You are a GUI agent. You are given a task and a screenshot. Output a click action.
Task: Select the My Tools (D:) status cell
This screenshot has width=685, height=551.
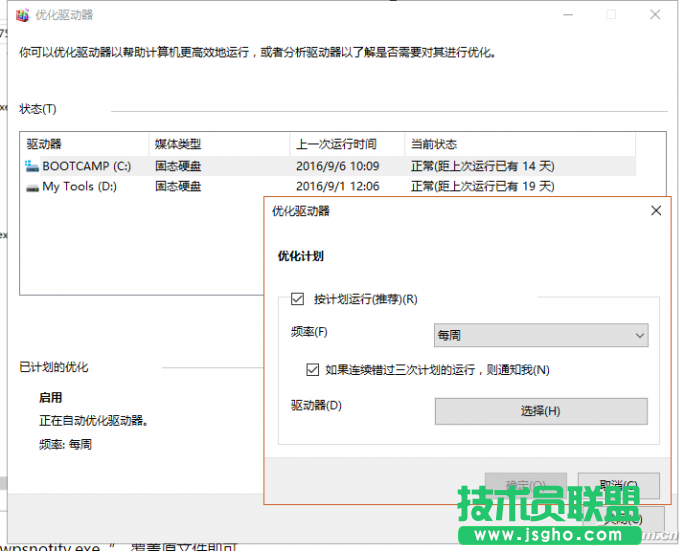click(482, 187)
